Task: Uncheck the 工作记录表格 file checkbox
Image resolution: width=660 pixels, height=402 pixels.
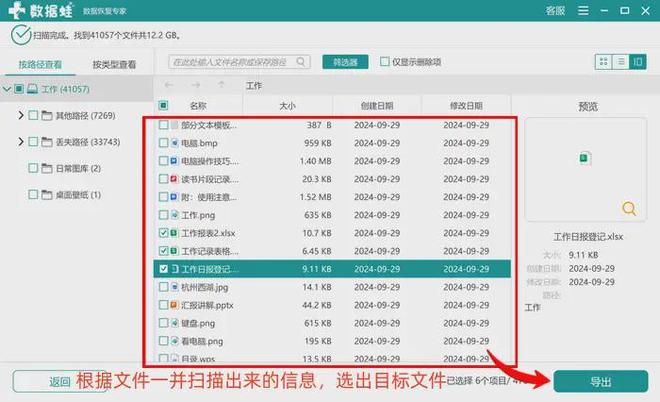Action: coord(163,251)
